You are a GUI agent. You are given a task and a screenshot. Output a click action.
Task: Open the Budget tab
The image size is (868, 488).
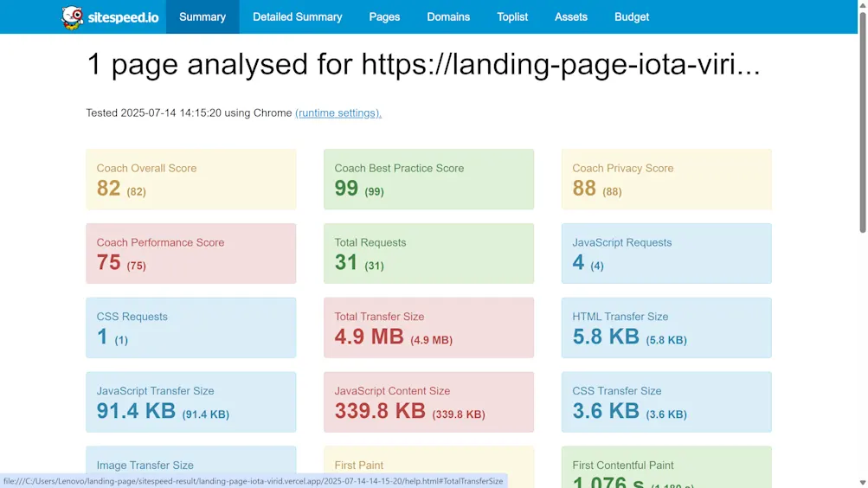click(632, 17)
